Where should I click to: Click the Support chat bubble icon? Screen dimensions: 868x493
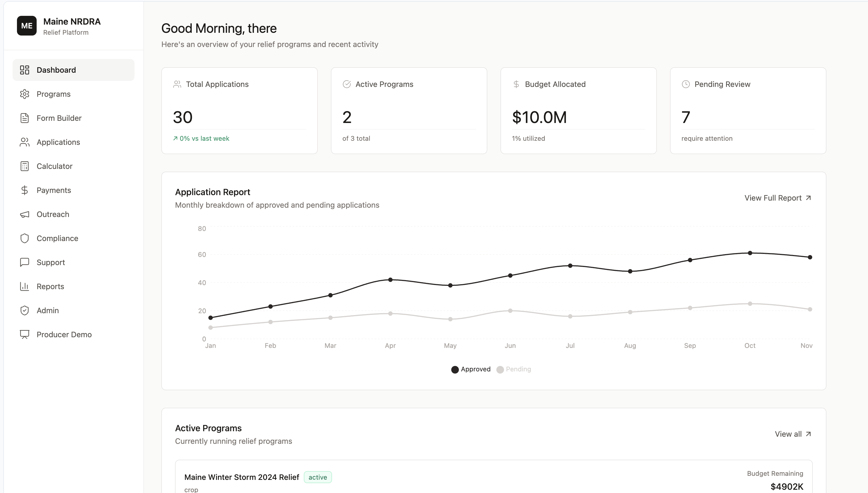pyautogui.click(x=24, y=262)
